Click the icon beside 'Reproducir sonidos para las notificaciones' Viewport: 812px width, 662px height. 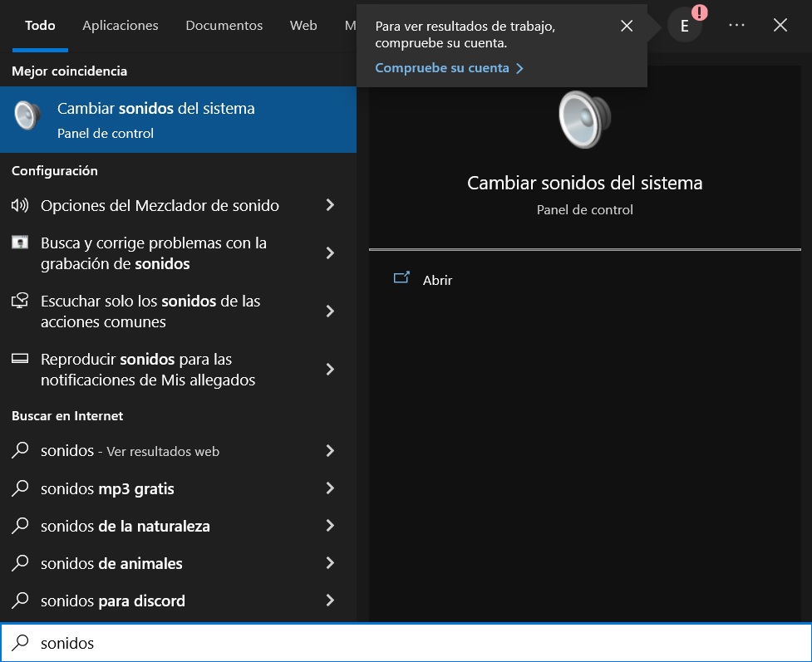coord(20,359)
